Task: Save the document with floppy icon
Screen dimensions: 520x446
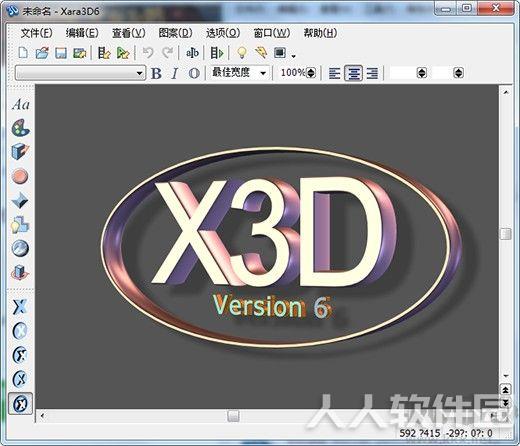Action: click(61, 53)
